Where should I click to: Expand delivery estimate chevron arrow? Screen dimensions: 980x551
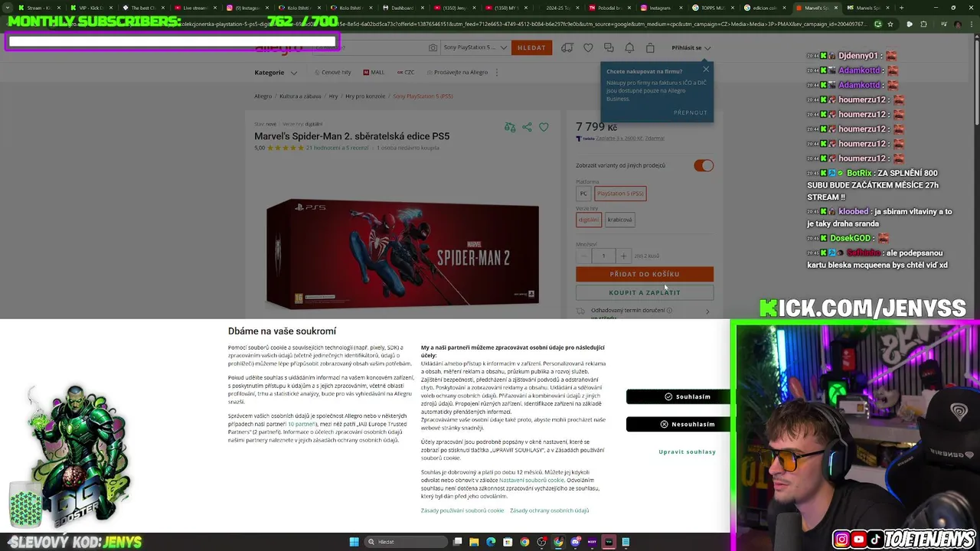(707, 311)
